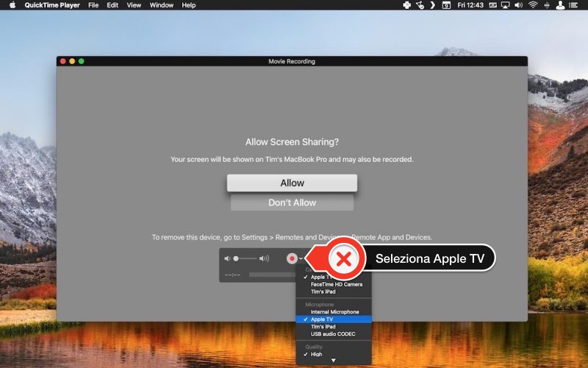588x368 pixels.
Task: Choose FaceTime HD Camera as camera
Action: click(334, 284)
